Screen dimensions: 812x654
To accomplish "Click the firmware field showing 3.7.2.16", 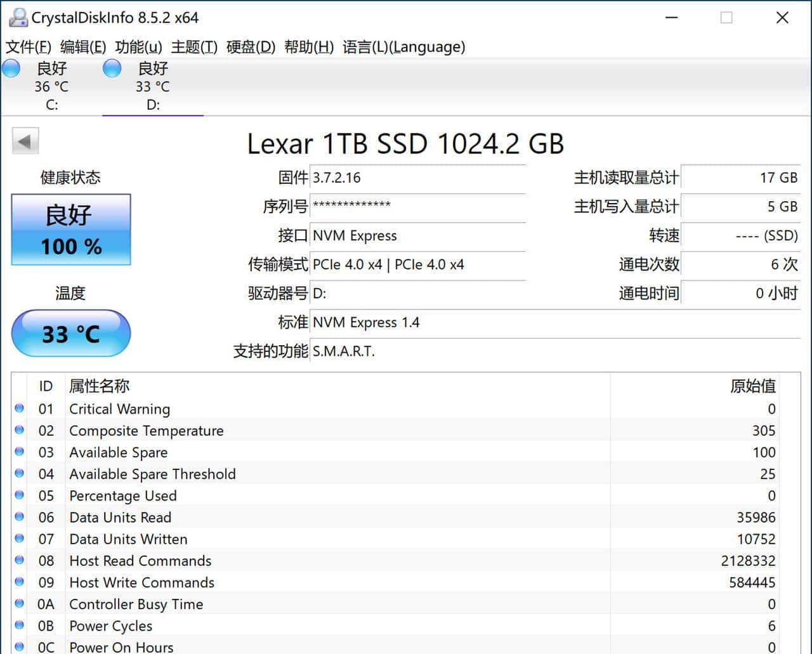I will coord(417,178).
